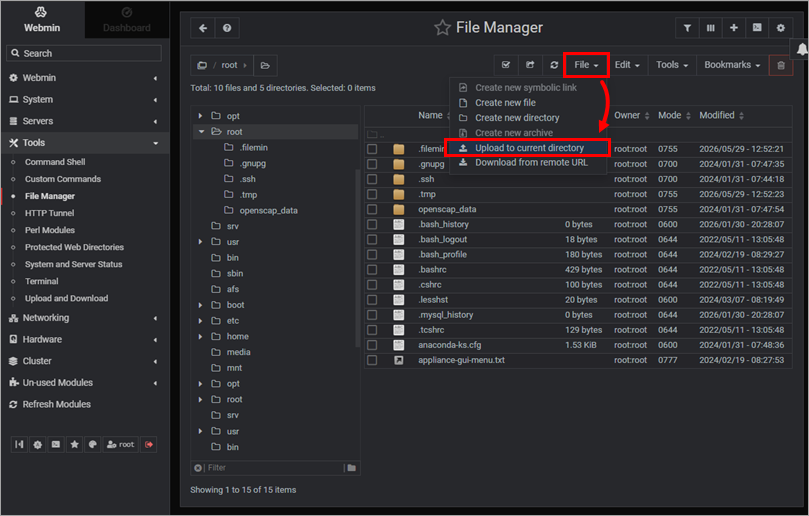Select the anaconda-ks.cfg checkbox
809x516 pixels.
tap(372, 345)
